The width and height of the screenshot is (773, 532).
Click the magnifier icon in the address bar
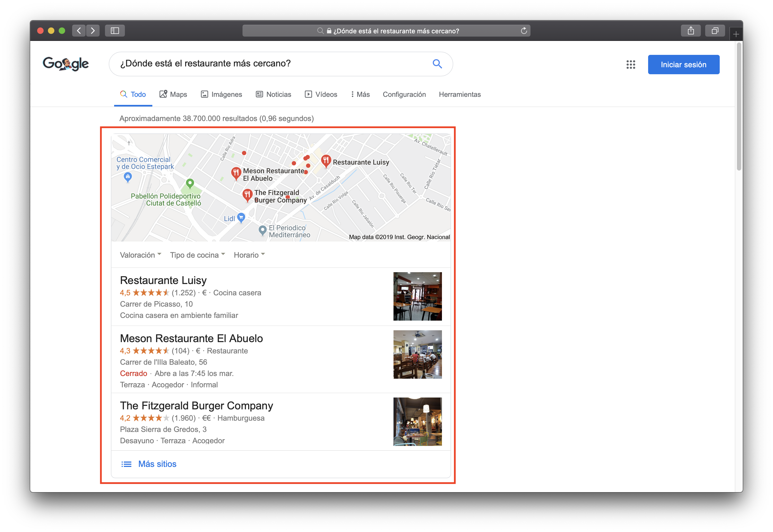click(x=320, y=31)
